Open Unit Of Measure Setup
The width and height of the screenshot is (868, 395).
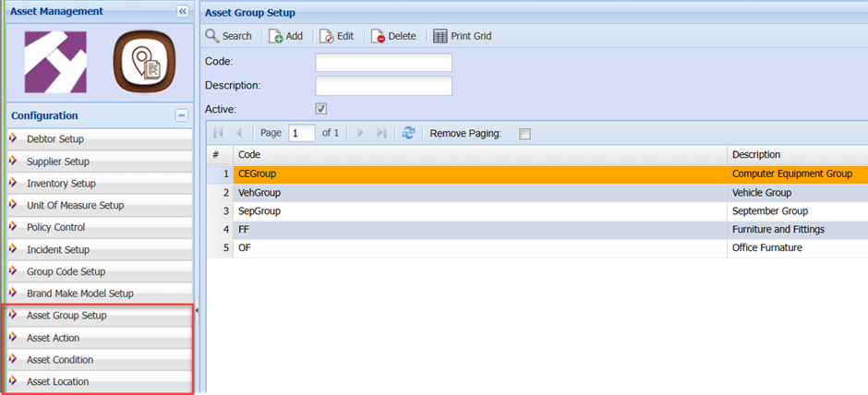[x=100, y=205]
